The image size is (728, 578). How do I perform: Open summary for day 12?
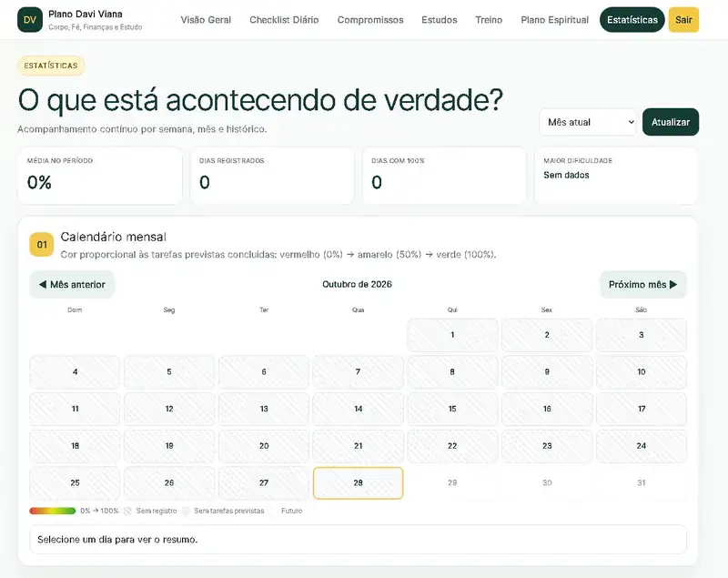[169, 409]
